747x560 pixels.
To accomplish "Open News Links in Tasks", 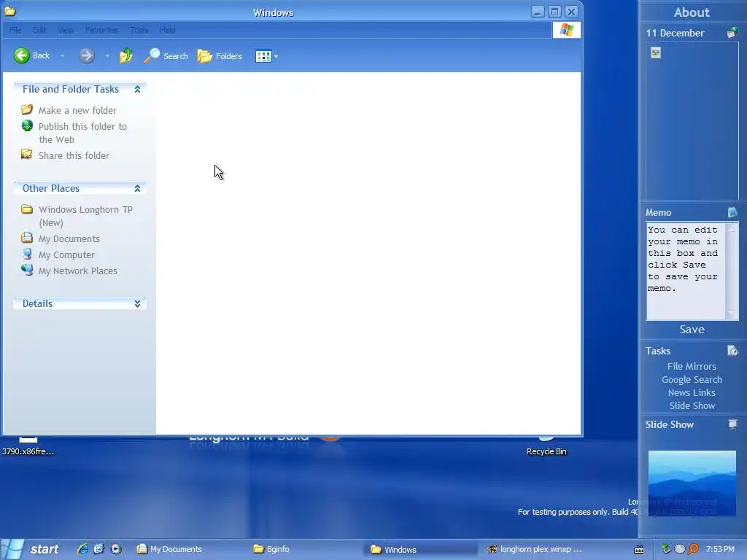I will (x=692, y=393).
